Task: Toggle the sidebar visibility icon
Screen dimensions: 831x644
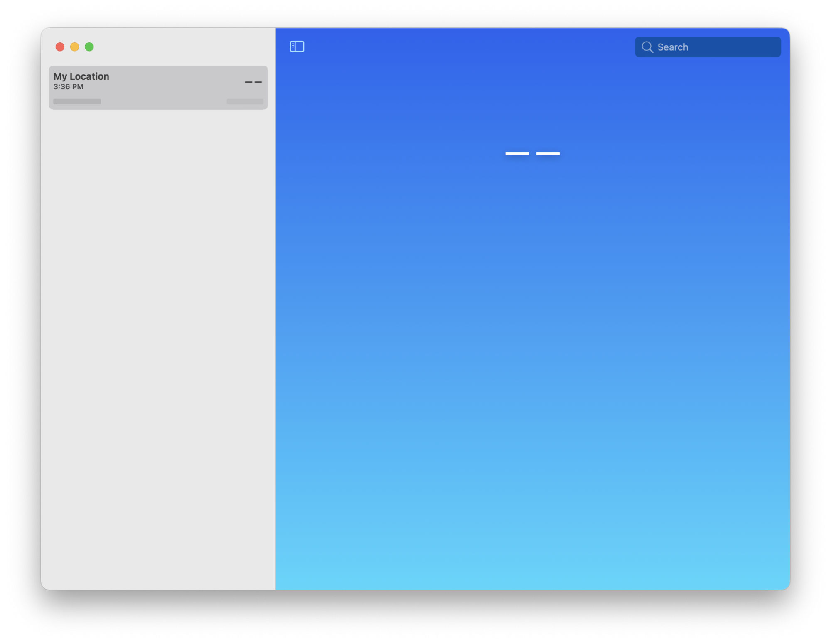Action: pyautogui.click(x=297, y=47)
